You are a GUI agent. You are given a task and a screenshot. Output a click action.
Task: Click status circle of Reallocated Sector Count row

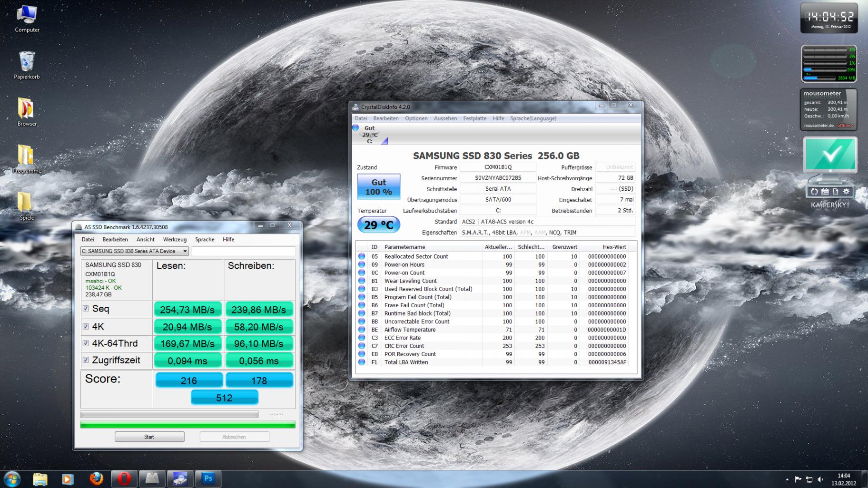362,256
